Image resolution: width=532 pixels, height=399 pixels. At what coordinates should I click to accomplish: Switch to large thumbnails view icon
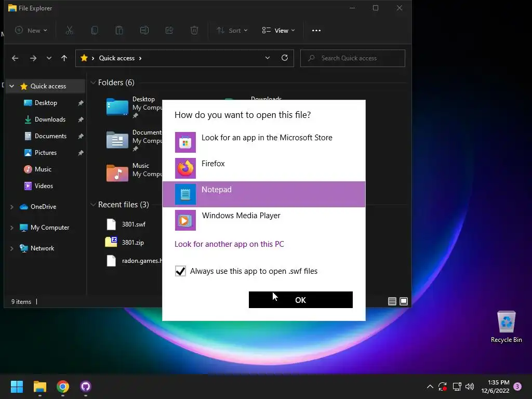pos(404,301)
